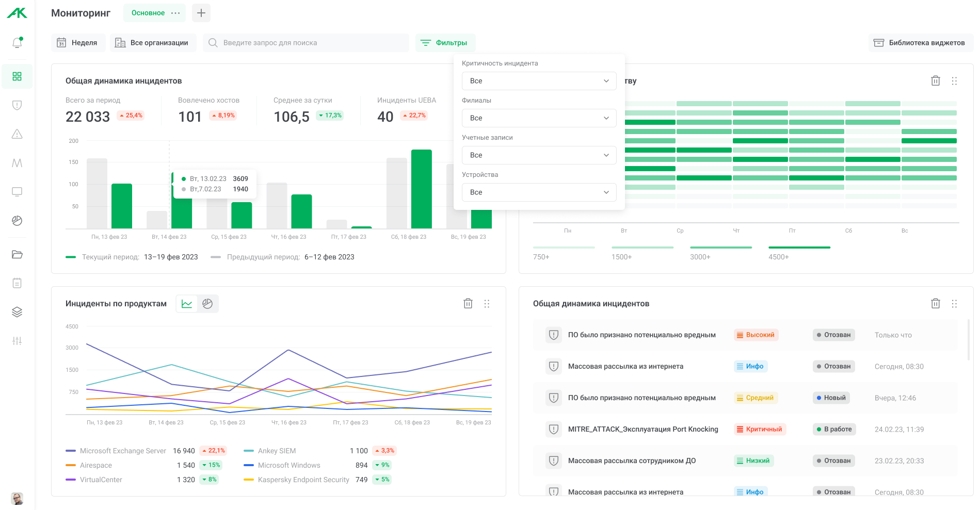Click the search query input field

click(306, 43)
